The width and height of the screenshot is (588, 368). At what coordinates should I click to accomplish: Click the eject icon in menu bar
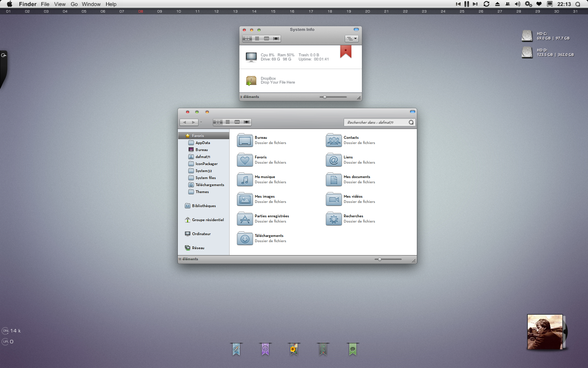(x=497, y=4)
